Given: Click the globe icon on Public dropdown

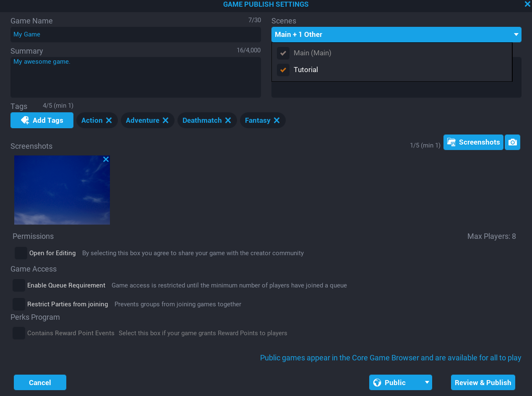Looking at the screenshot, I should click(x=377, y=383).
